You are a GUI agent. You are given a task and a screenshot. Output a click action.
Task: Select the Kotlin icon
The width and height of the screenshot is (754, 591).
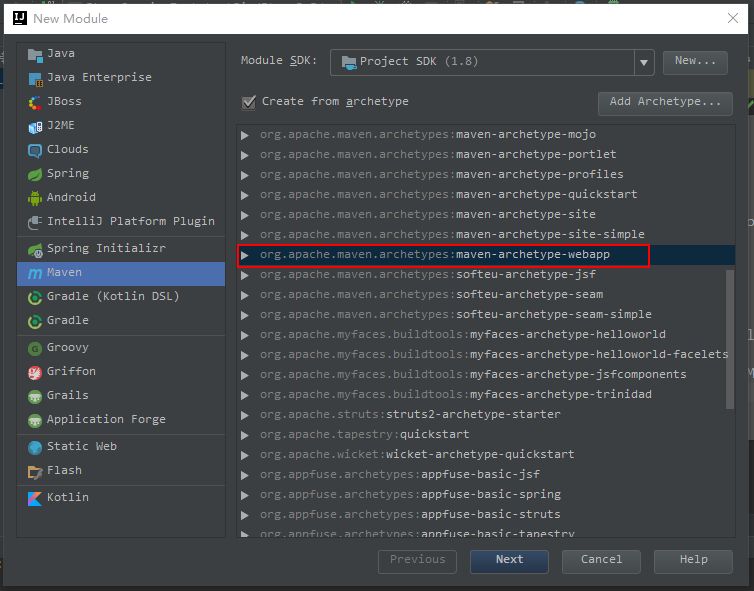[x=35, y=498]
